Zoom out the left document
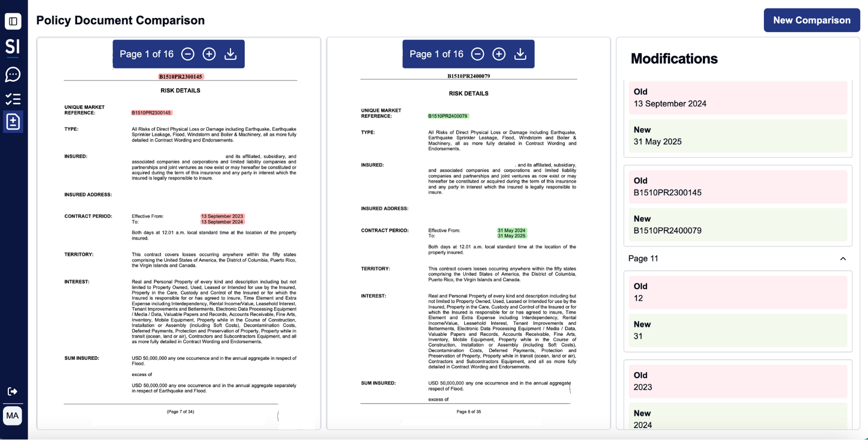 coord(188,54)
